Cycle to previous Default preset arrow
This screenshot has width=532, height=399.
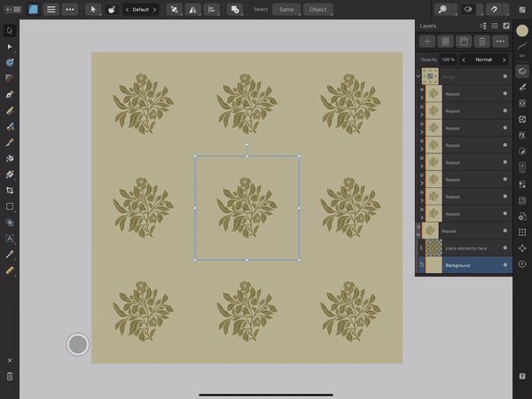[127, 10]
